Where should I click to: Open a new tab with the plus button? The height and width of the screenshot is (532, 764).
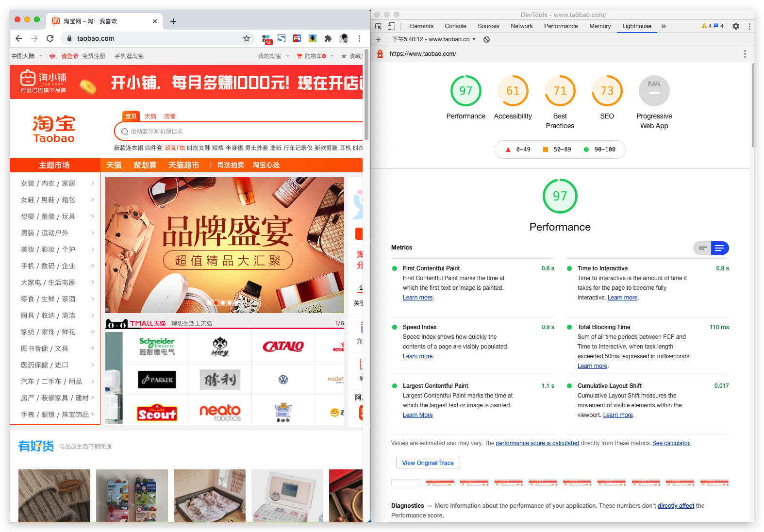pos(173,21)
